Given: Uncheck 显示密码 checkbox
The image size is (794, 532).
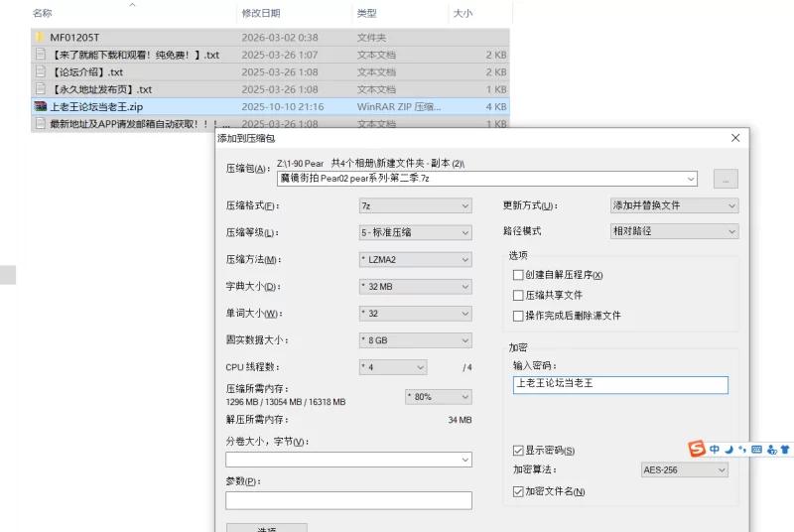Looking at the screenshot, I should pyautogui.click(x=518, y=451).
